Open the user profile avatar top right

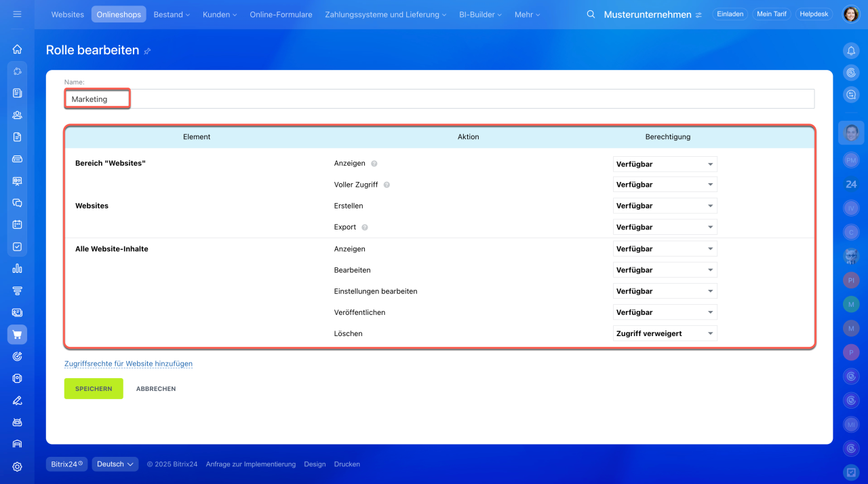coord(850,14)
